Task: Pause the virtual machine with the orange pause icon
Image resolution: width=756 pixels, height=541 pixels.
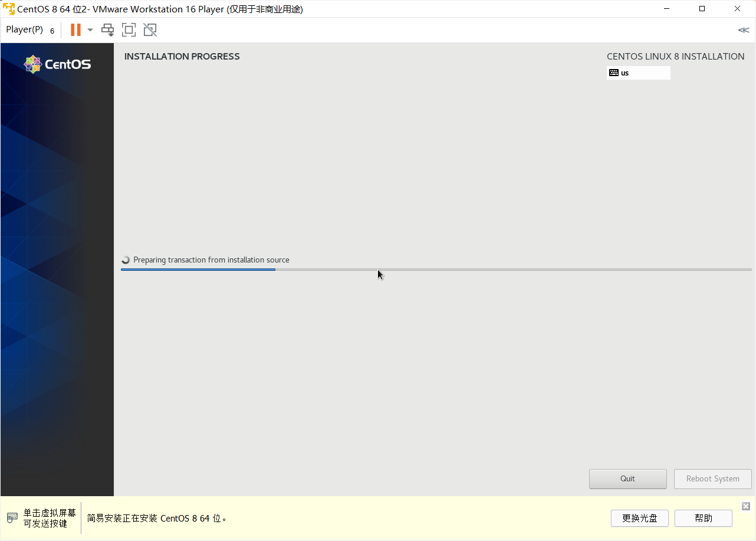Action: pos(75,29)
